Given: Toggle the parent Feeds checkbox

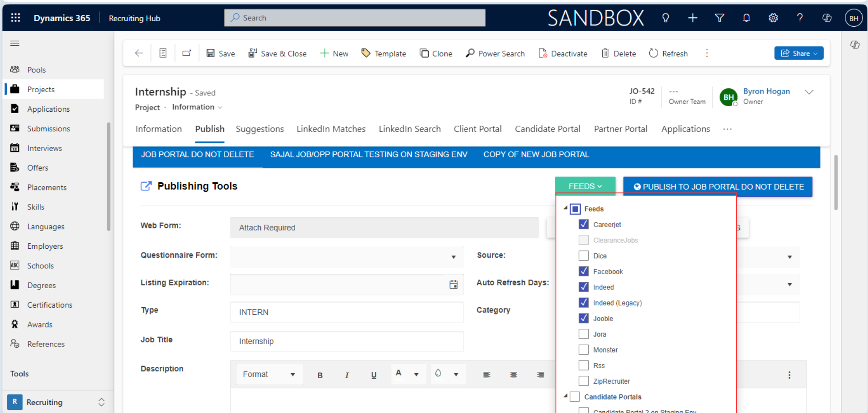Looking at the screenshot, I should [x=575, y=209].
